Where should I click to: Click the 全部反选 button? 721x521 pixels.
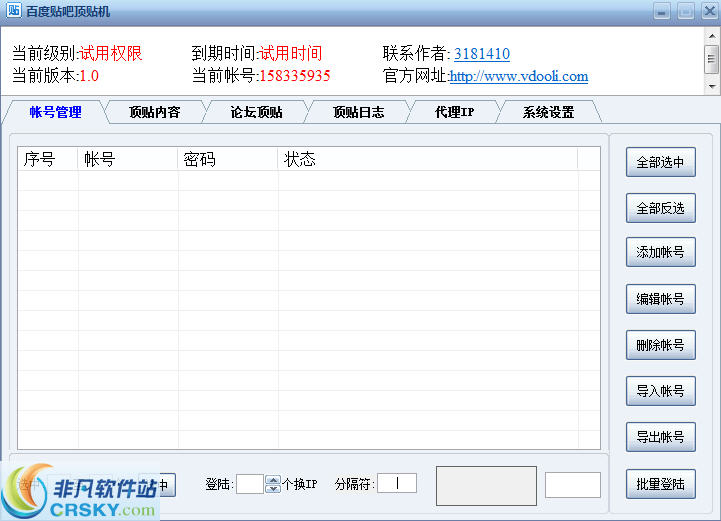(660, 208)
